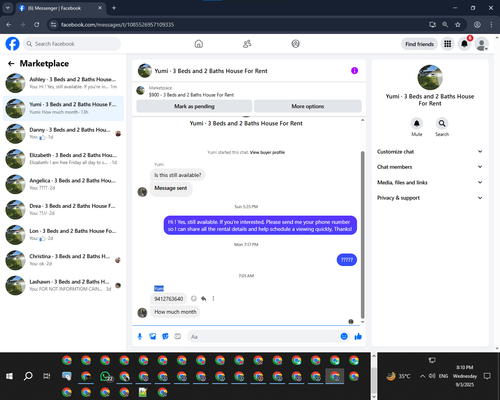Open the Lon conversation
Viewport: 500px width, 400px height.
point(63,235)
